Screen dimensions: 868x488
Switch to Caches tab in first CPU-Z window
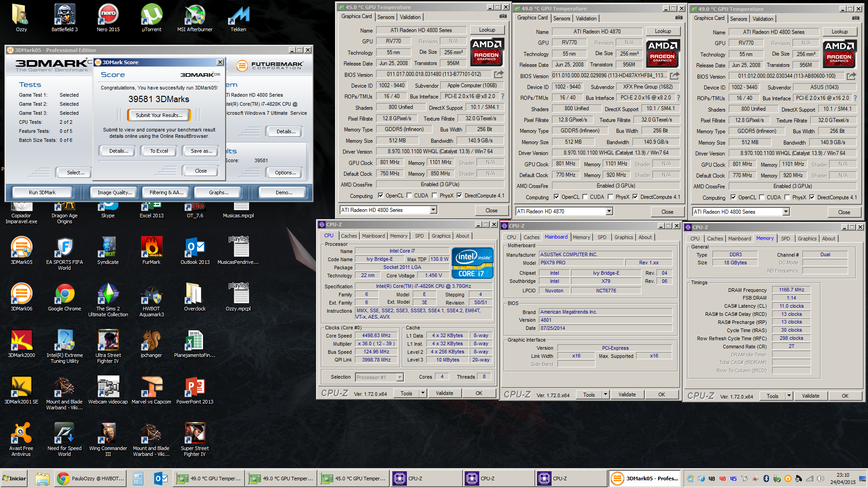pyautogui.click(x=349, y=236)
